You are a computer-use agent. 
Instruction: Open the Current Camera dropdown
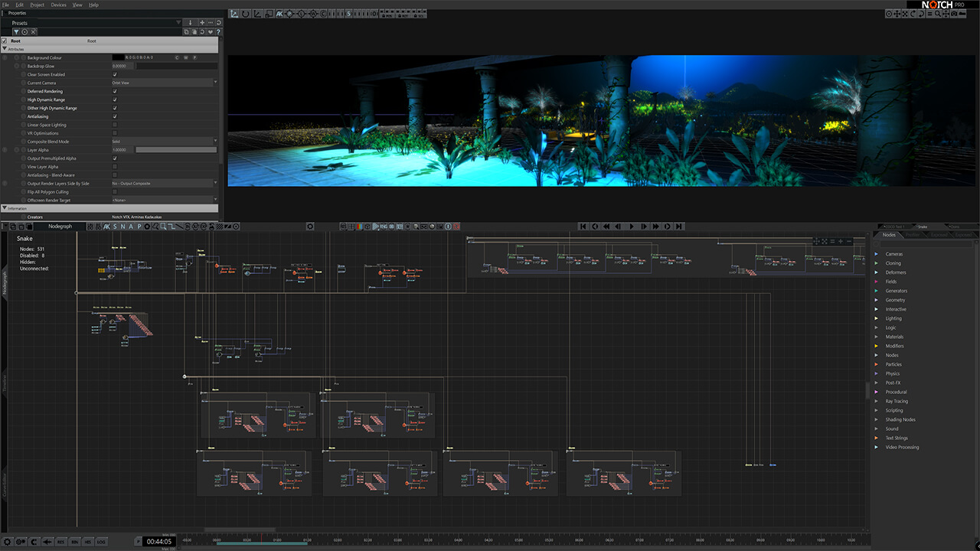click(x=165, y=83)
